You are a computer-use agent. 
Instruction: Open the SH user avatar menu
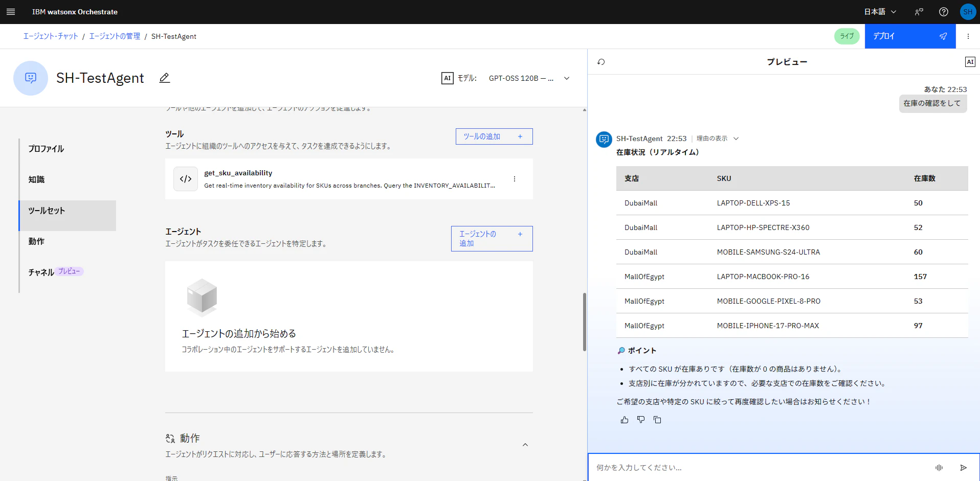(968, 12)
